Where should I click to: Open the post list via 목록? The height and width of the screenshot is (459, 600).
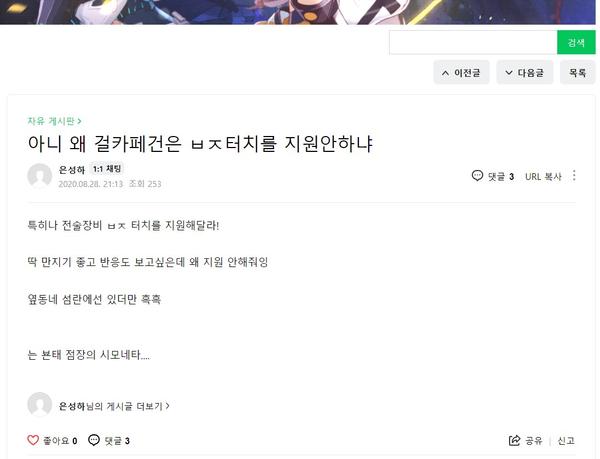pos(577,72)
